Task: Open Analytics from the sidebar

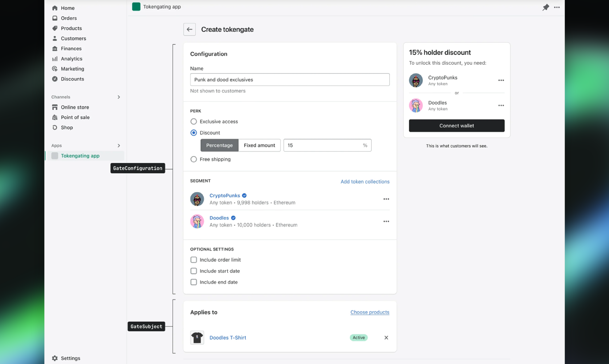Action: click(72, 59)
